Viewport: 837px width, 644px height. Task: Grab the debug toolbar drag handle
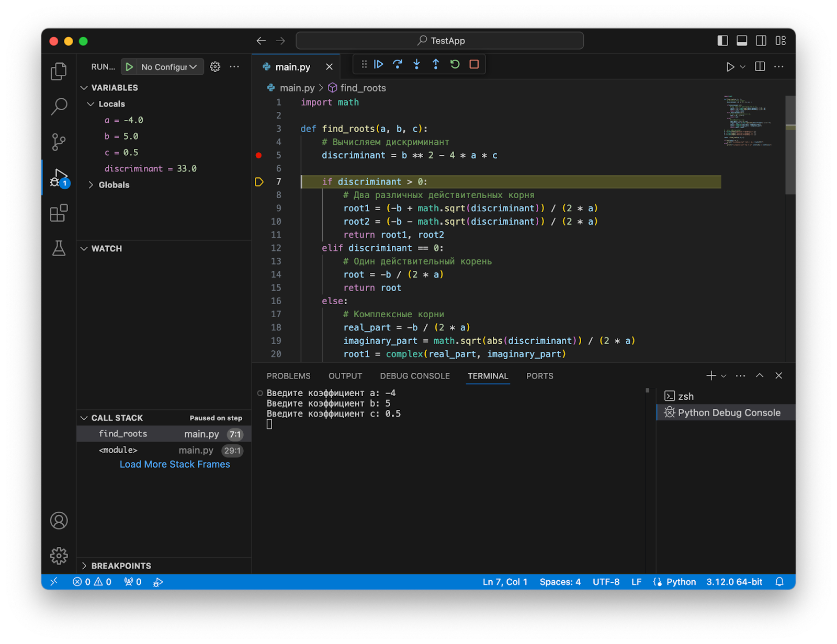[364, 64]
